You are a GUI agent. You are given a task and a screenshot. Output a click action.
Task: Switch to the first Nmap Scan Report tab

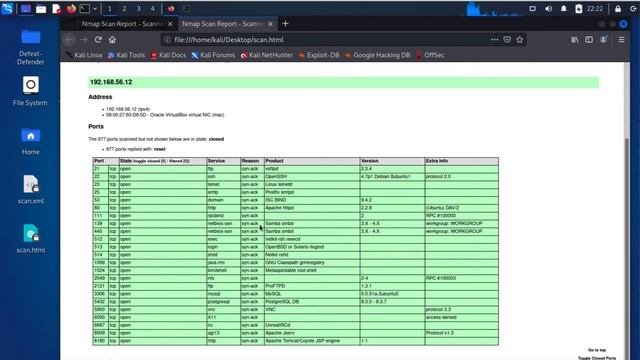point(122,24)
